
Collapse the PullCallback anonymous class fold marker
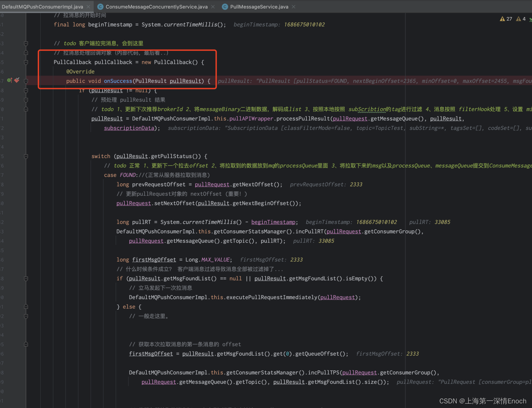tap(26, 62)
